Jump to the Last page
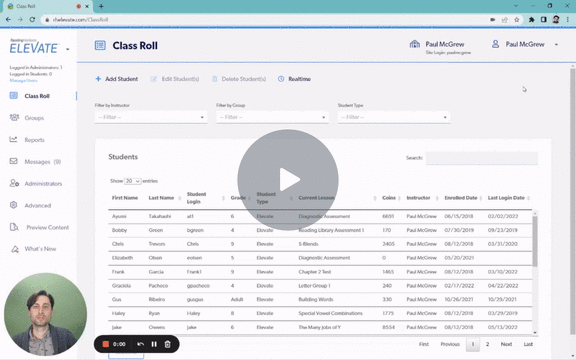This screenshot has width=576, height=360. pyautogui.click(x=528, y=344)
